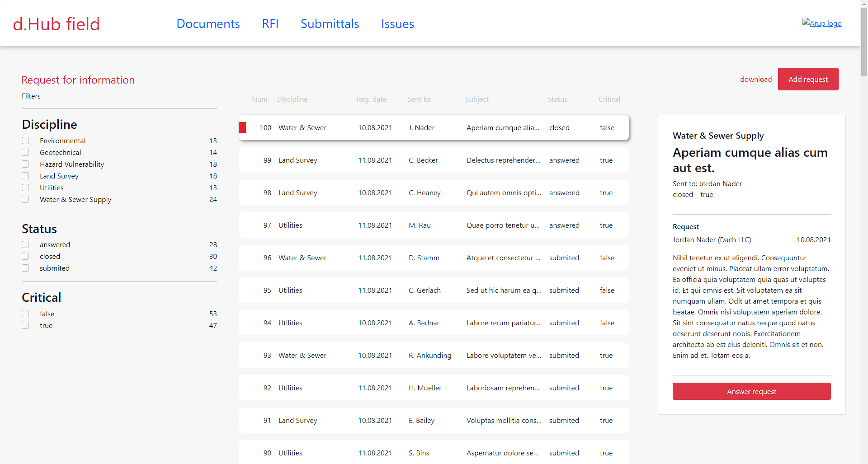
Task: Click the Reg. date column header
Action: pyautogui.click(x=372, y=99)
